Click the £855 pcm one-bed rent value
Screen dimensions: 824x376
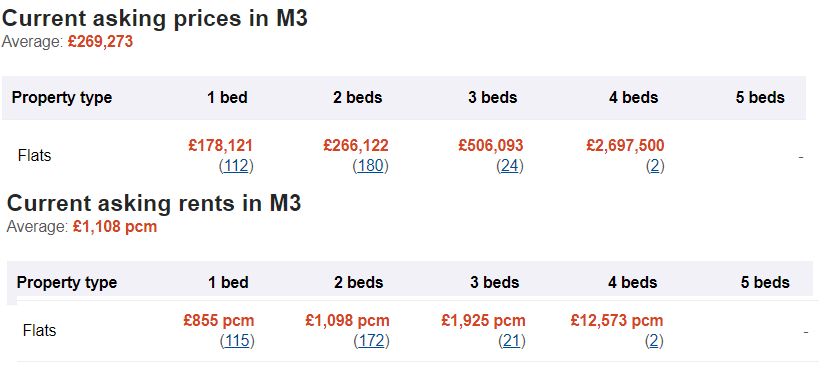point(219,320)
